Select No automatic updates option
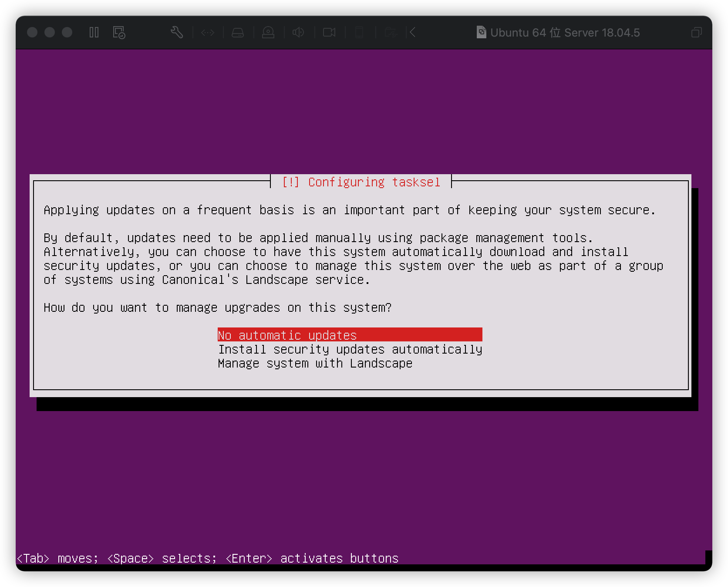The width and height of the screenshot is (728, 587). (350, 335)
